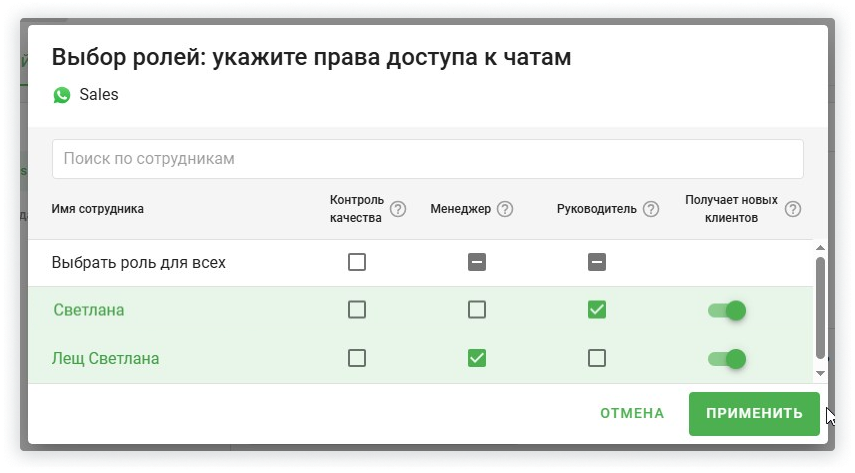Viewport: 855px width, 473px height.
Task: Toggle Менеджер checkbox in select-all row
Action: pyautogui.click(x=477, y=263)
